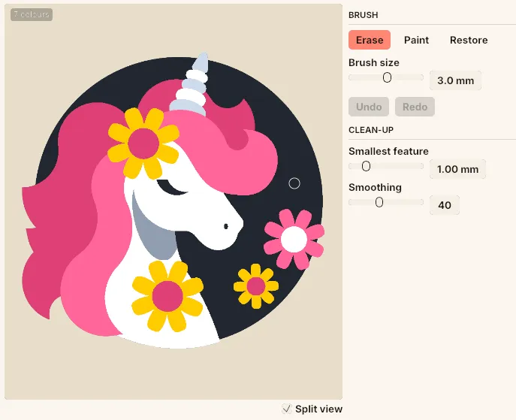
Task: Click the Redo button
Action: coord(415,107)
